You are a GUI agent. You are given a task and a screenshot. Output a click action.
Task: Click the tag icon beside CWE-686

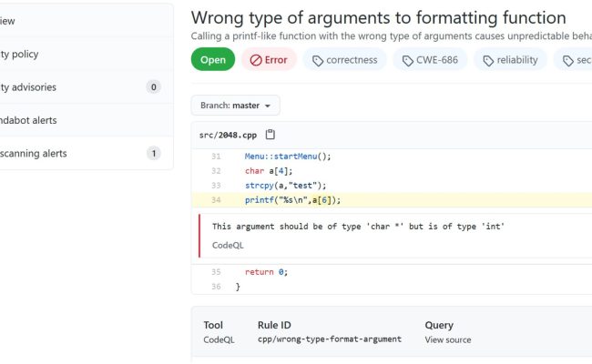click(x=407, y=61)
